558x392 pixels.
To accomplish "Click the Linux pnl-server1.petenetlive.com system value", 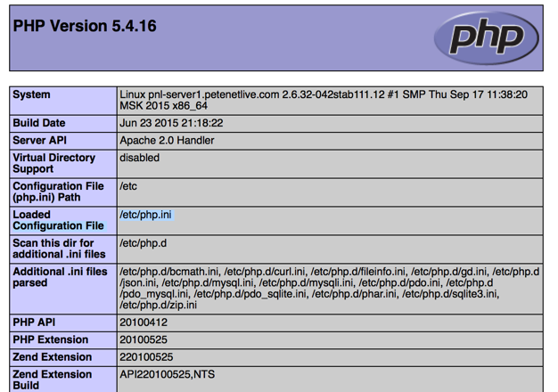I will coord(324,100).
